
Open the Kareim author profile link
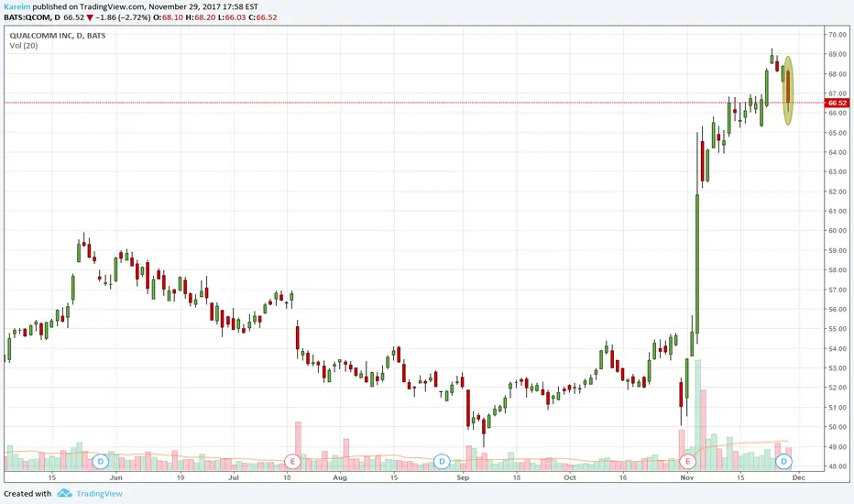tap(16, 7)
